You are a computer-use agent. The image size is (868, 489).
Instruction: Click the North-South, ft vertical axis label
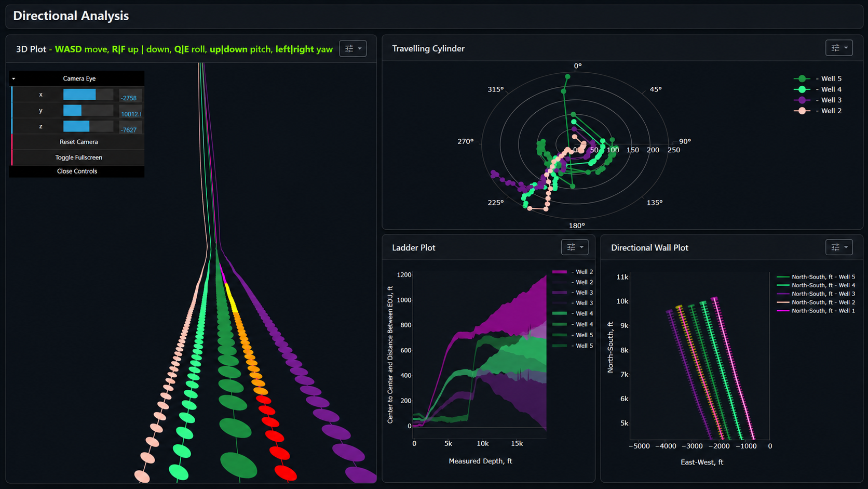(x=611, y=347)
